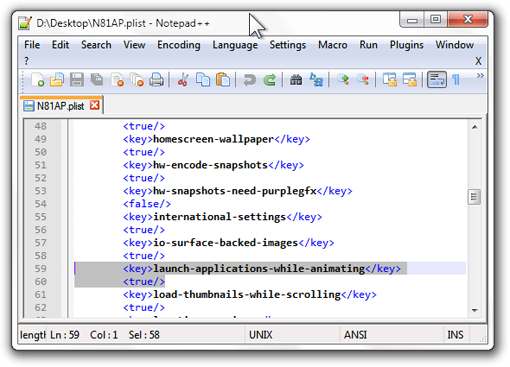510x367 pixels.
Task: Open the Plugins menu
Action: 407,45
